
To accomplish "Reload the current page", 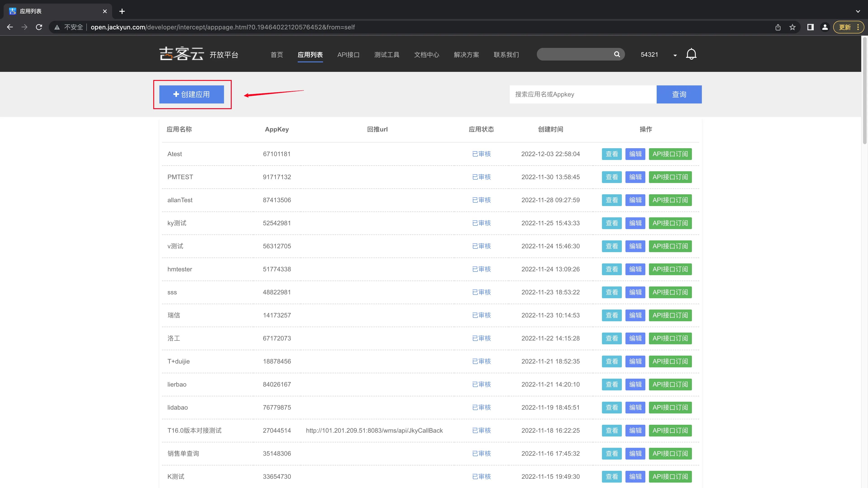I will coord(39,27).
